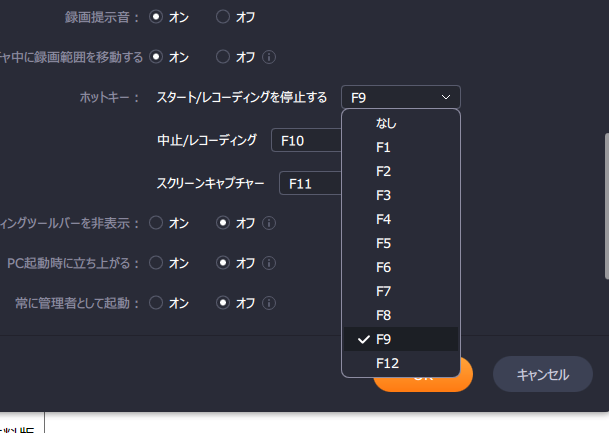Show info for PC起動時に立ち上がる

(269, 263)
